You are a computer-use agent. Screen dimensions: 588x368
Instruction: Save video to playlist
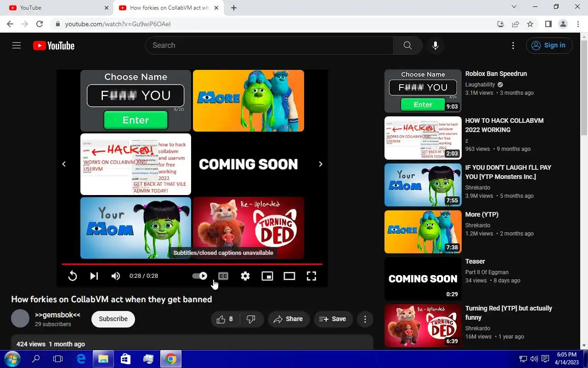pos(333,319)
